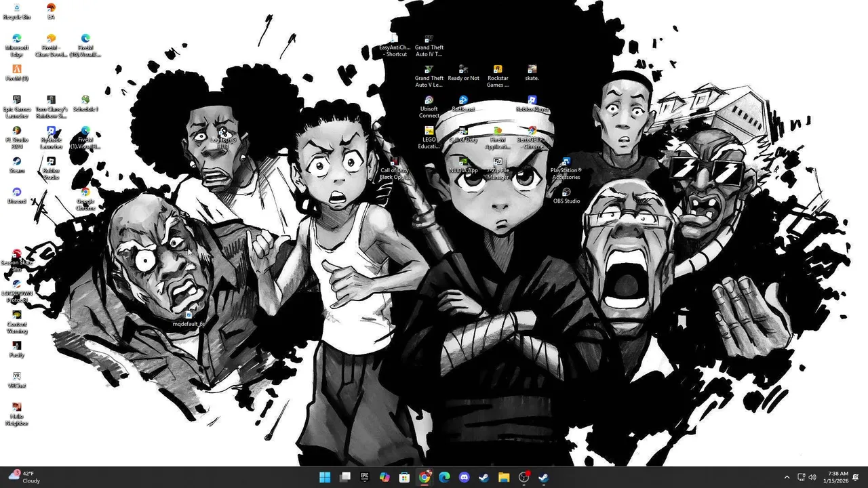
Task: Open the clock showing 7:38 AM
Action: pos(837,477)
